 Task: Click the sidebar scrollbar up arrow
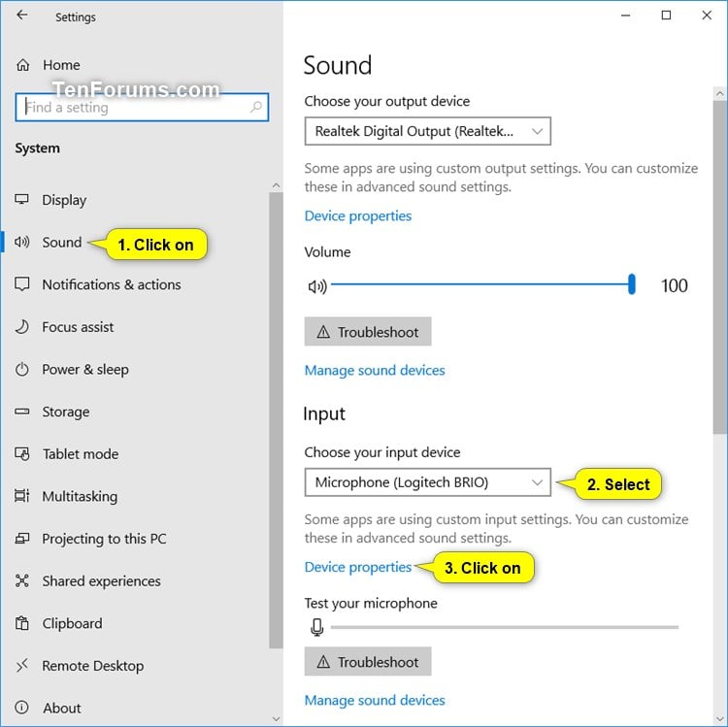point(276,185)
